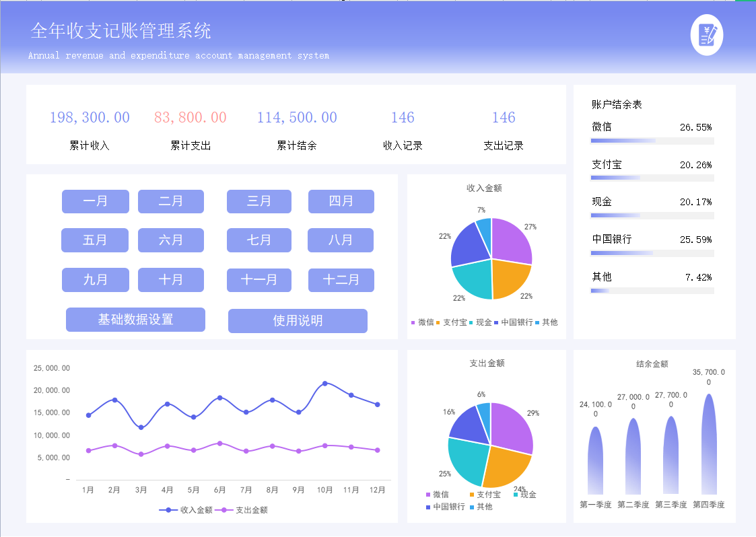The width and height of the screenshot is (756, 537).
Task: Open the 使用说明 instructions
Action: 297,321
